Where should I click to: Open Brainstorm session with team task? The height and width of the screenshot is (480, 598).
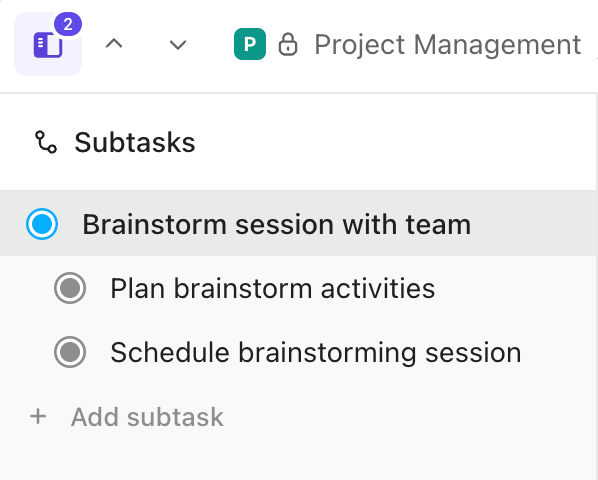277,224
